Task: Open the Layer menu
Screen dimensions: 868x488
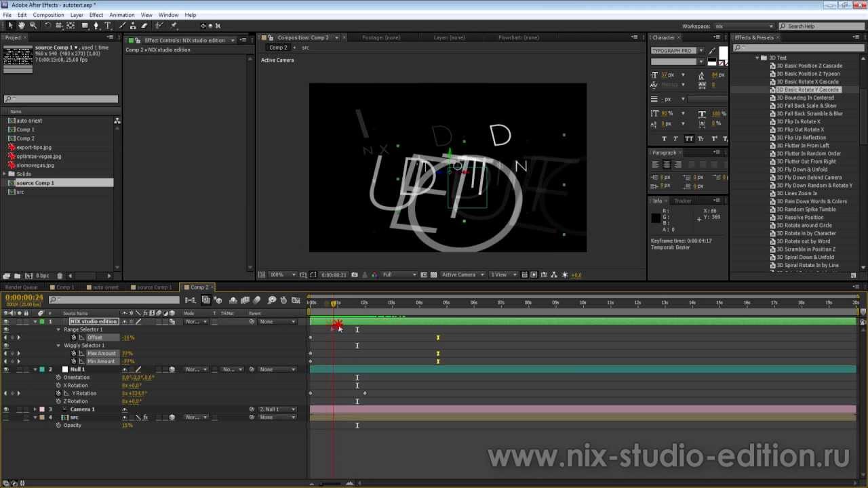Action: tap(77, 15)
